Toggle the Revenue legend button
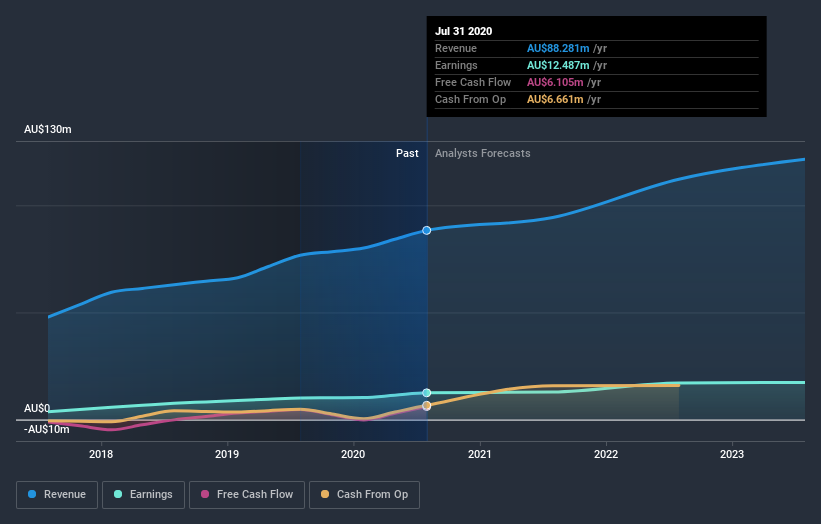821x524 pixels. 57,495
